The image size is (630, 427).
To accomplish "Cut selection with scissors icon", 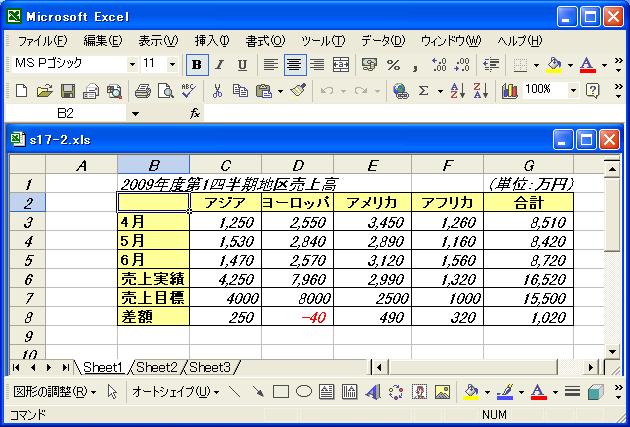I will point(217,91).
